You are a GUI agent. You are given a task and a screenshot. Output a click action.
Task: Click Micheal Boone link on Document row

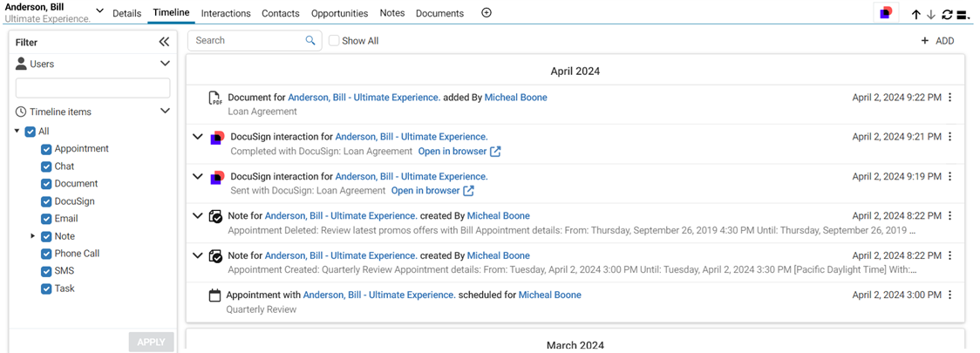pos(515,98)
